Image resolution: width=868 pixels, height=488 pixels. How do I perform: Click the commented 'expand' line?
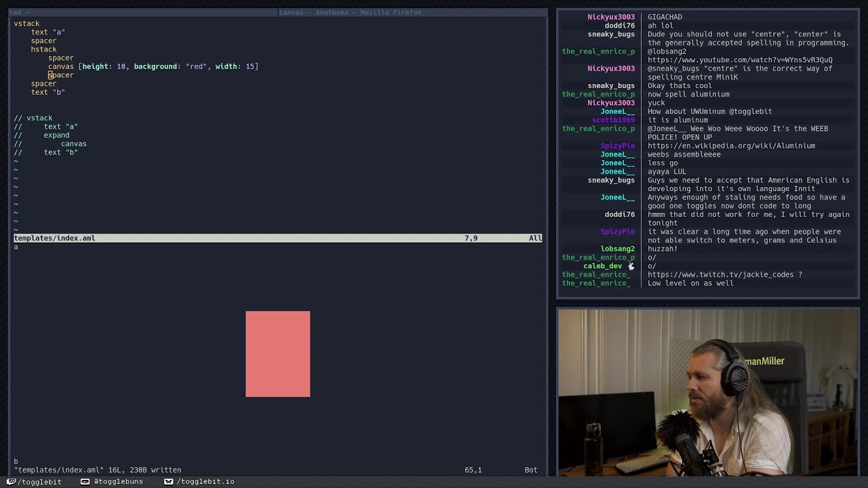[56, 135]
